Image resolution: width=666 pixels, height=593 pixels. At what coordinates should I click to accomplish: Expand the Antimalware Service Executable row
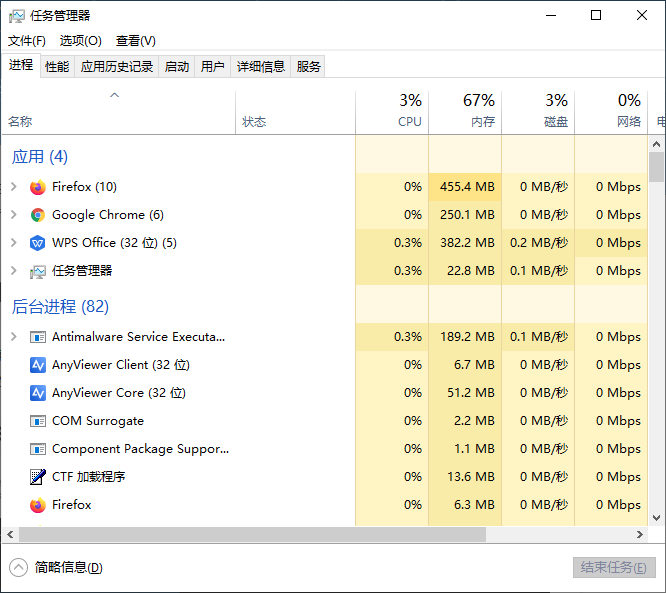13,337
